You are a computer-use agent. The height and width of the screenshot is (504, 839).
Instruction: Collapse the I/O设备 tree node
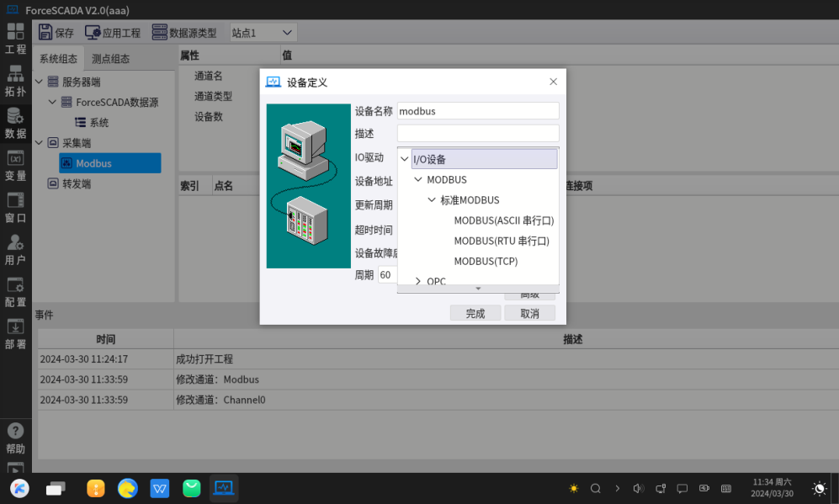(x=405, y=159)
